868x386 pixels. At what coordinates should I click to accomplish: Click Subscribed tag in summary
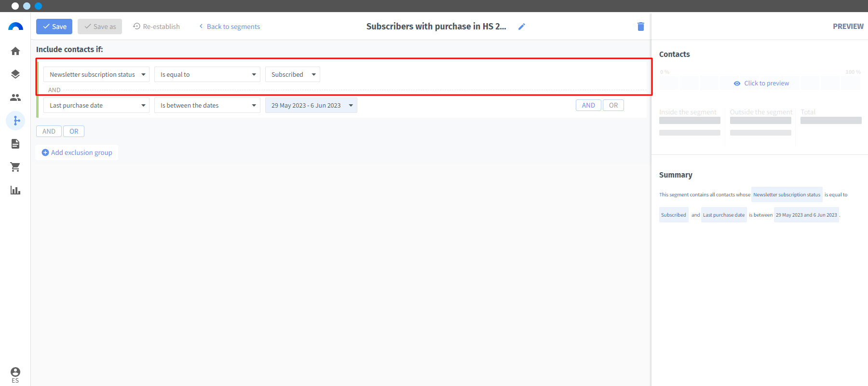674,215
